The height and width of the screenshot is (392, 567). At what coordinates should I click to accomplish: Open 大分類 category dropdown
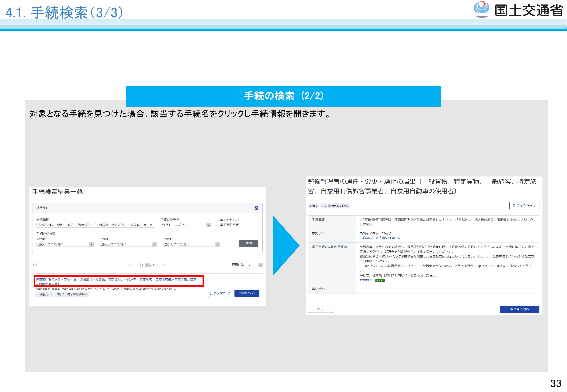[x=65, y=244]
